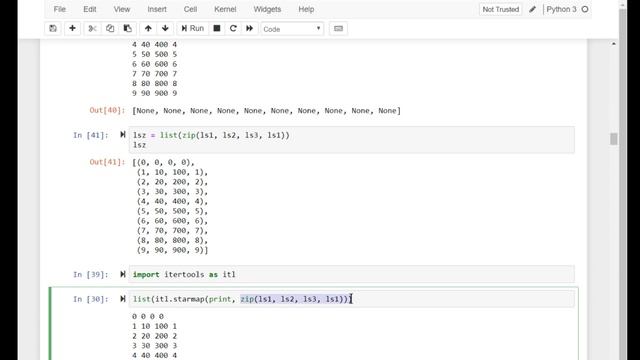Open the Edit menu
Screen dimensions: 640x360
[x=90, y=9]
